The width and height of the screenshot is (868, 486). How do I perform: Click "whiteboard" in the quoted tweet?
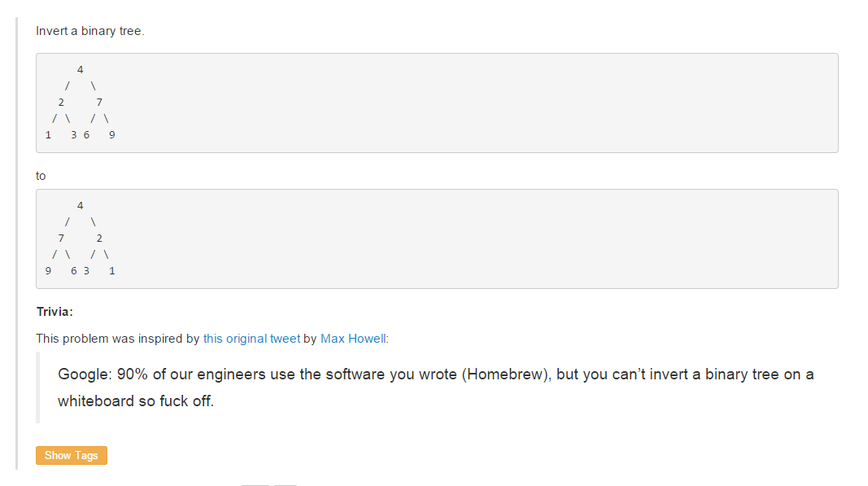pos(96,401)
